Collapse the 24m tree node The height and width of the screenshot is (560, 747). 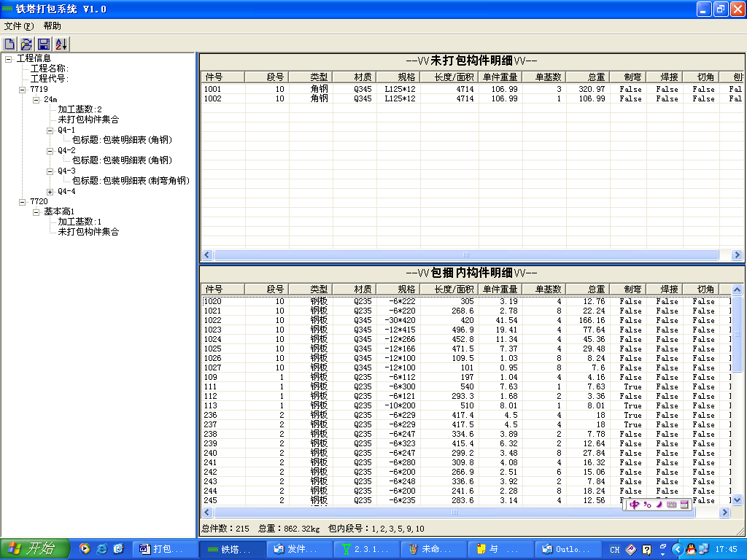click(36, 99)
